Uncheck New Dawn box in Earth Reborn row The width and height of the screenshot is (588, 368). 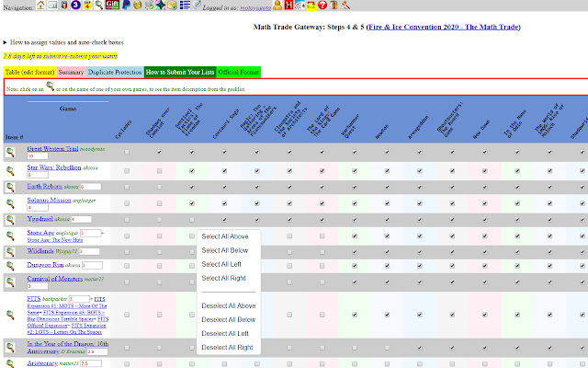(485, 187)
